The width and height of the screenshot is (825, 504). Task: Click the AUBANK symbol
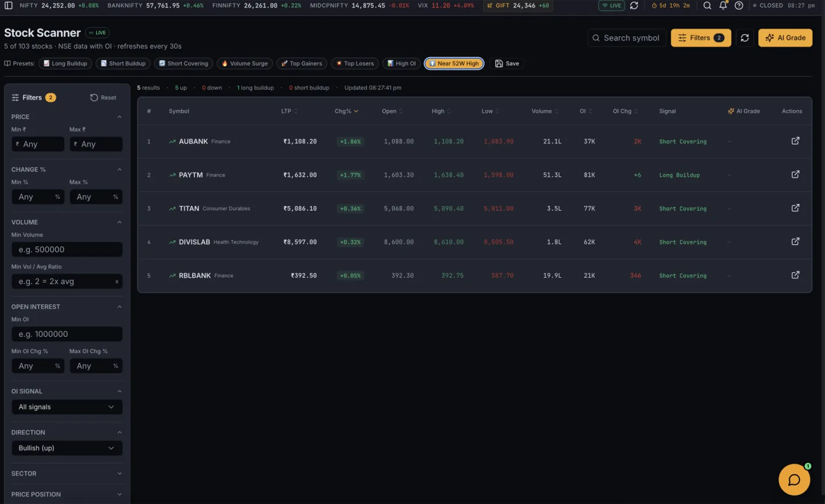(x=193, y=141)
